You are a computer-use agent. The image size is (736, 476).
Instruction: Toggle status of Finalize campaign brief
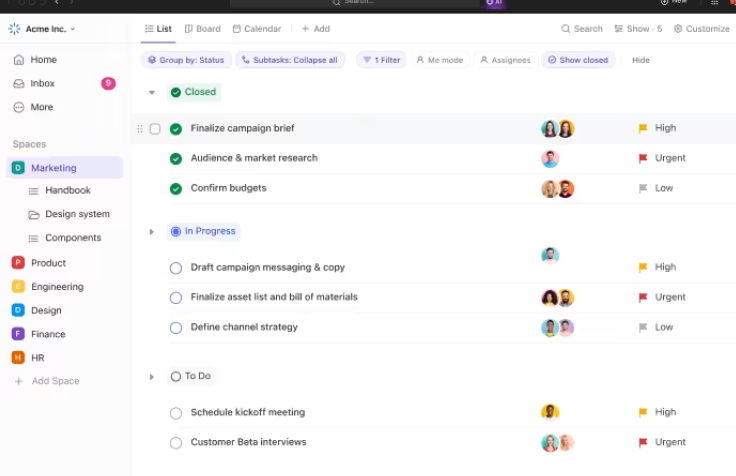(x=176, y=129)
